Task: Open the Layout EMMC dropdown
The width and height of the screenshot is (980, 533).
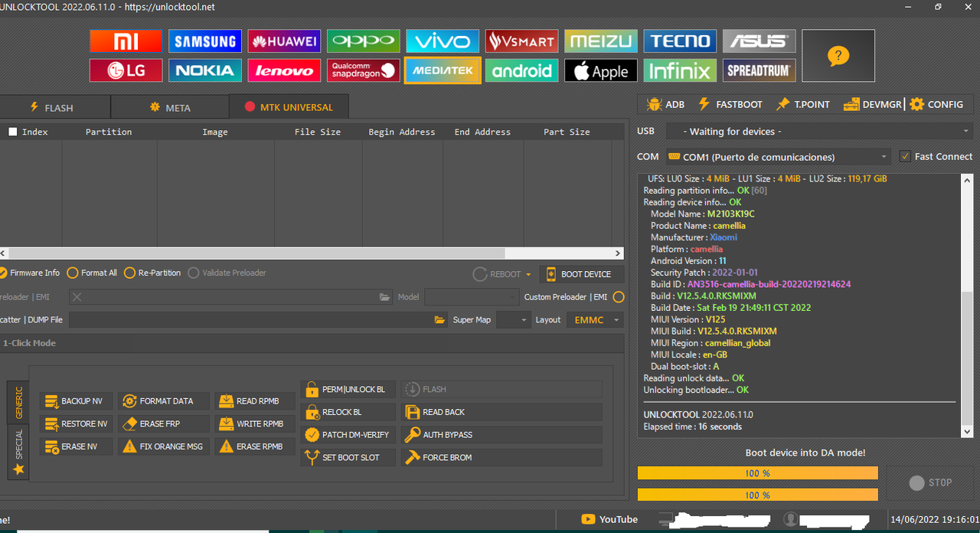Action: point(595,319)
